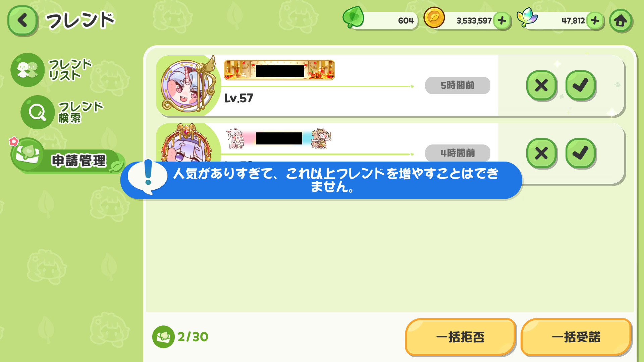Add more crystals with the plus button
This screenshot has width=644, height=362.
(595, 21)
